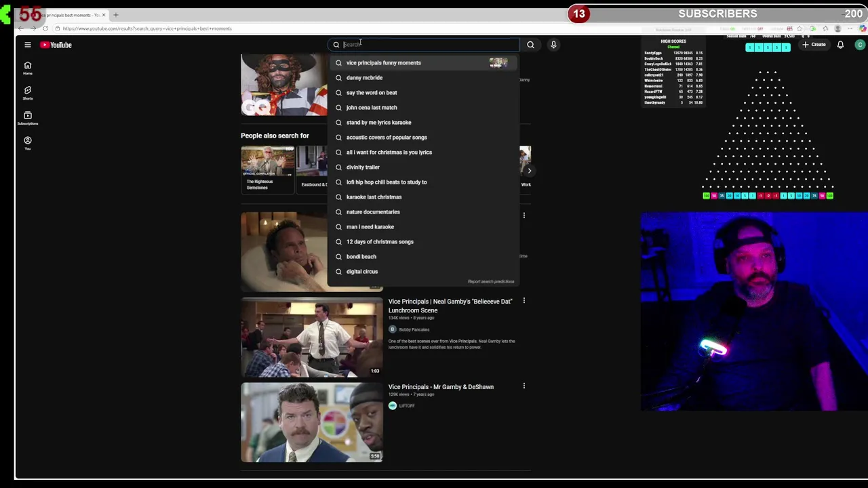Viewport: 868px width, 488px height.
Task: Open 'Mr Gamby & DeShawn' video title
Action: [441, 387]
